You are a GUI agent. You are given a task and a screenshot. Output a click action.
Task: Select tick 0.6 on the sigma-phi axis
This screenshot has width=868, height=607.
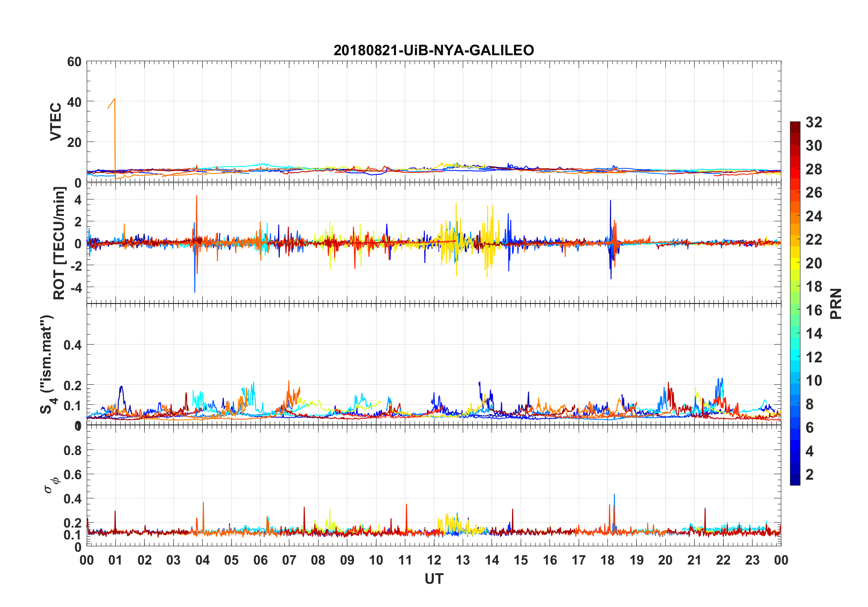pyautogui.click(x=73, y=475)
